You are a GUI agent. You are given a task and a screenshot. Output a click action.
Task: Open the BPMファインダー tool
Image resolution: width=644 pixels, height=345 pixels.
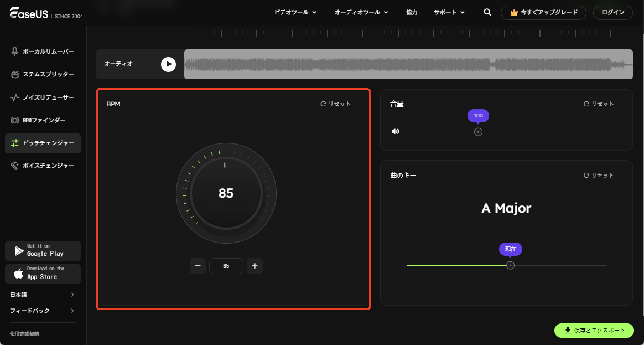click(x=43, y=120)
